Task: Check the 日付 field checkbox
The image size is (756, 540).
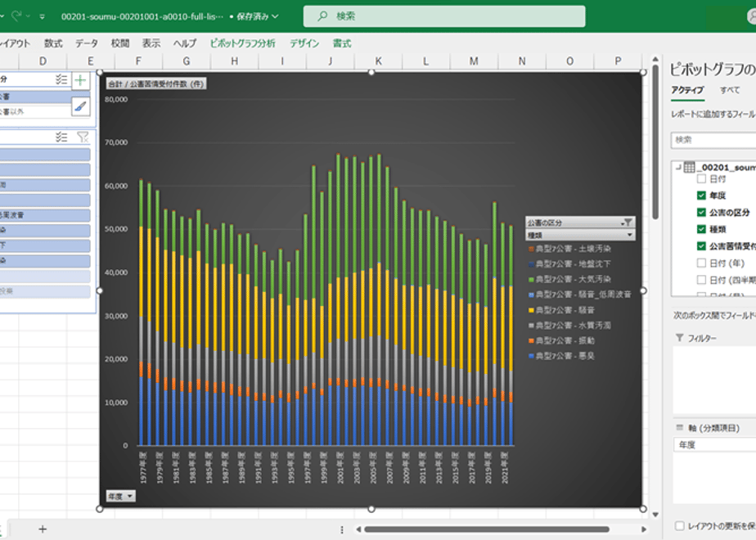Action: click(701, 179)
